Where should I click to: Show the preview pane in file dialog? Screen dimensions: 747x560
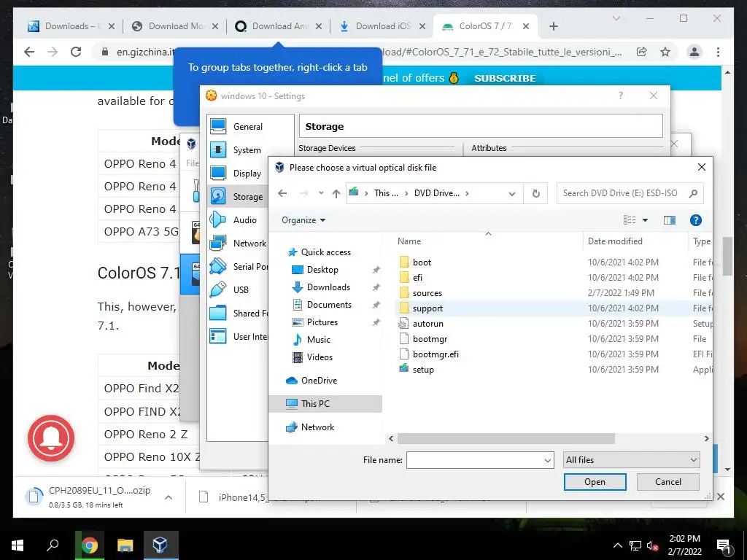tap(670, 220)
